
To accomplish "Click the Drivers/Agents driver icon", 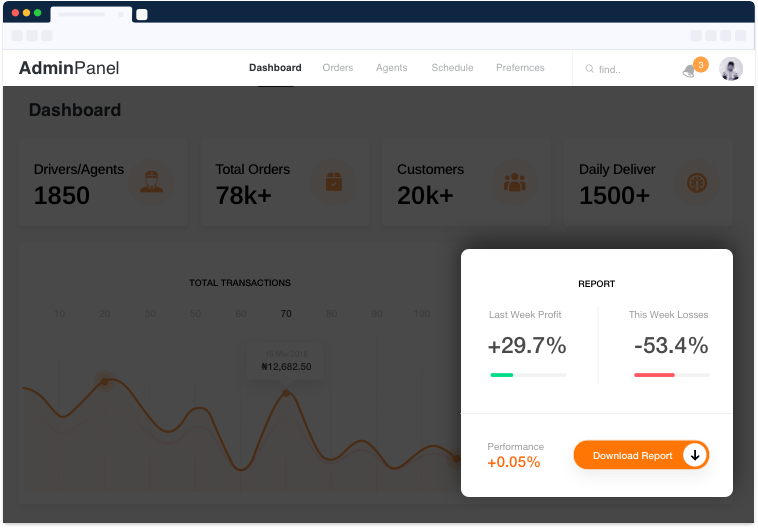I will pyautogui.click(x=151, y=182).
